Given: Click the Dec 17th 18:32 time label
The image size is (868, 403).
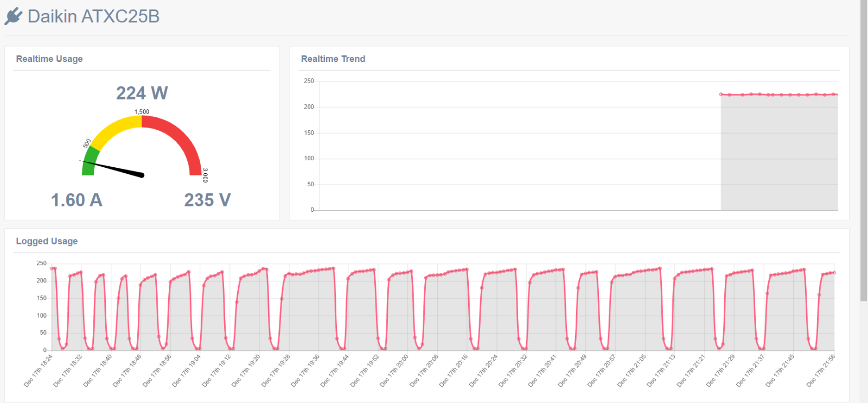Looking at the screenshot, I should click(67, 371).
